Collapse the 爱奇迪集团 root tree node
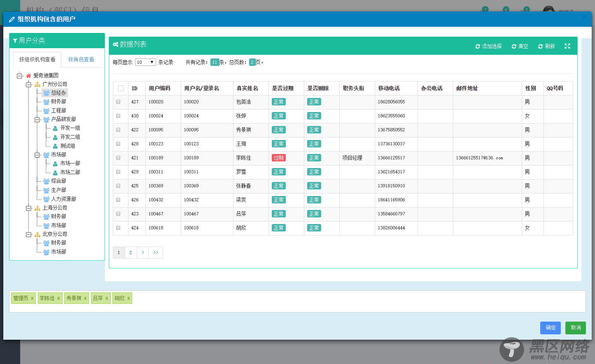Screen dimensions: 595x364 click(x=19, y=76)
